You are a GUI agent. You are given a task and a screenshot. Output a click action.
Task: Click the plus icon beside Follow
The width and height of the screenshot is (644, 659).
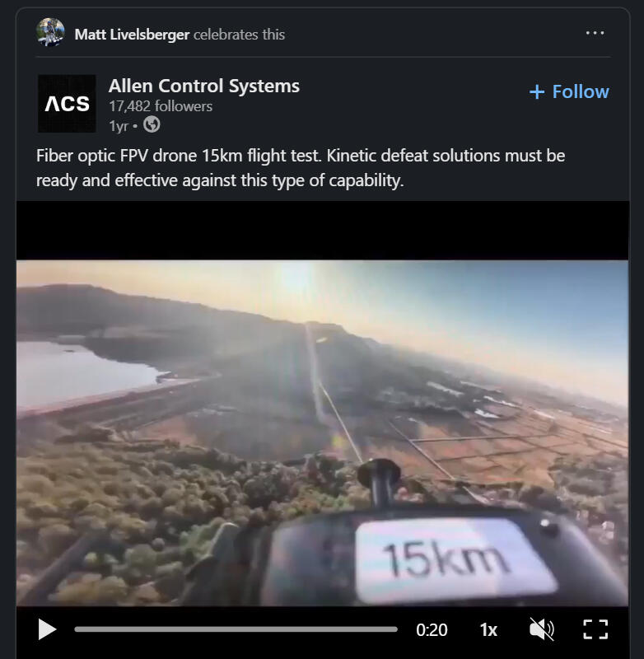coord(537,91)
